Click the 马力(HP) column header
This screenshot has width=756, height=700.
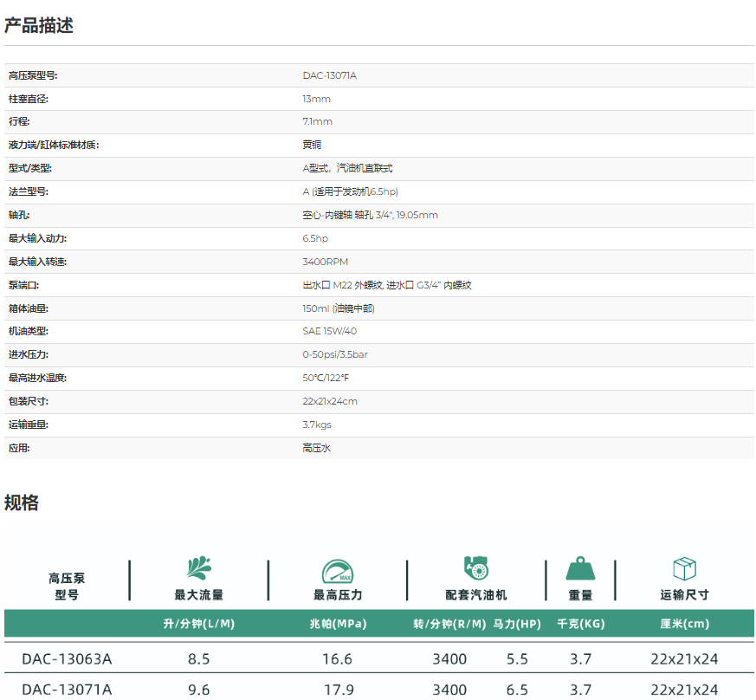(x=517, y=624)
